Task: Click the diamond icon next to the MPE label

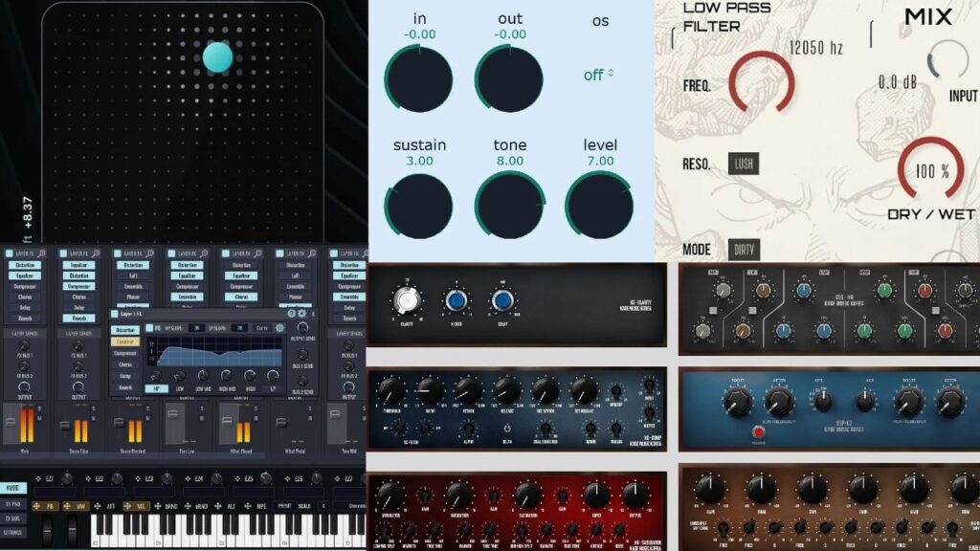Action: 247,505
